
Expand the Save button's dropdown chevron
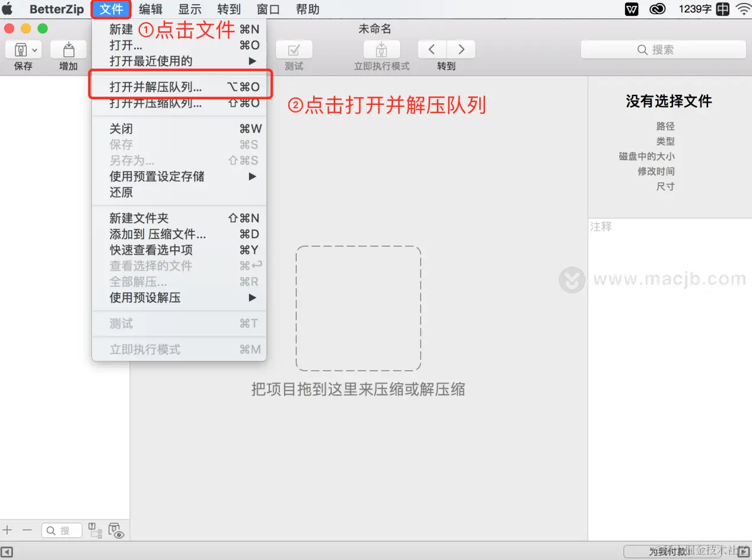(x=35, y=50)
